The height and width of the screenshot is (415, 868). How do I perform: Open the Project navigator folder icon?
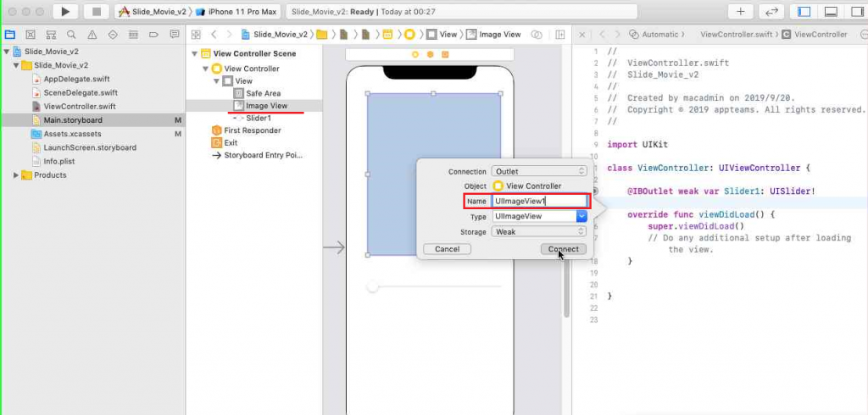(x=10, y=35)
